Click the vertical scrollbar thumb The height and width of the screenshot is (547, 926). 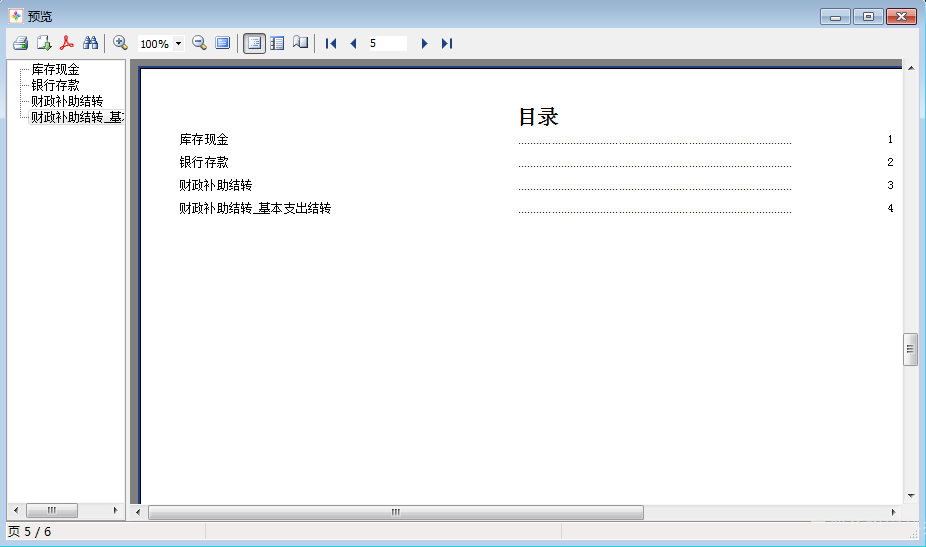click(x=910, y=349)
